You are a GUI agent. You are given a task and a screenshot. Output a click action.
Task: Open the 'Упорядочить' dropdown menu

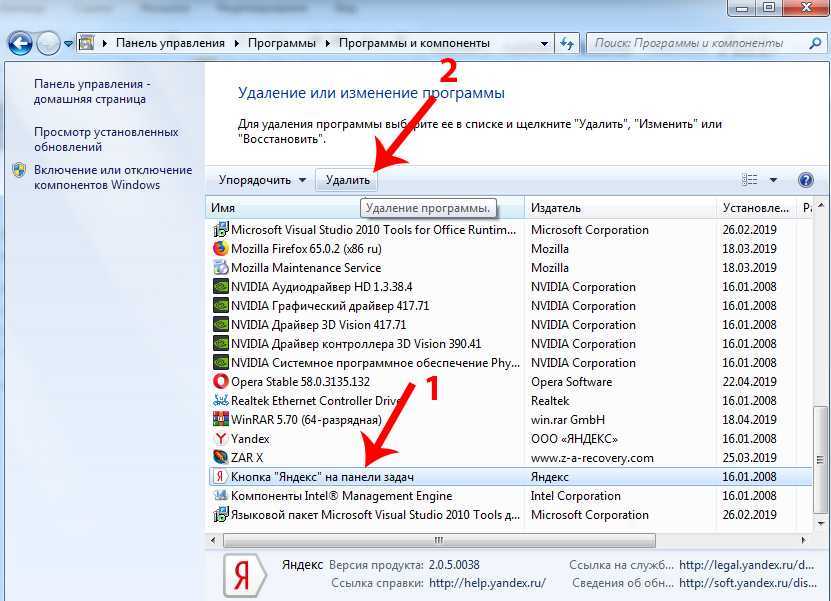tap(262, 180)
